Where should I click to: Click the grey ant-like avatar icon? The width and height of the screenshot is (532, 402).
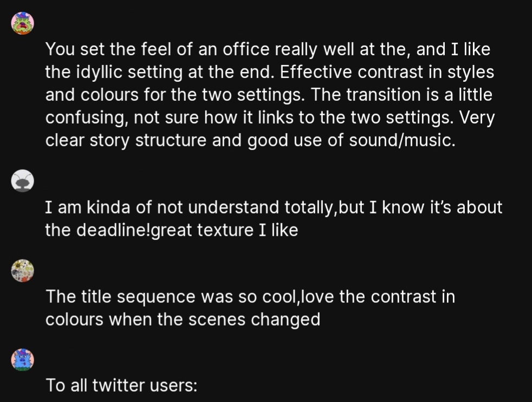tap(22, 181)
